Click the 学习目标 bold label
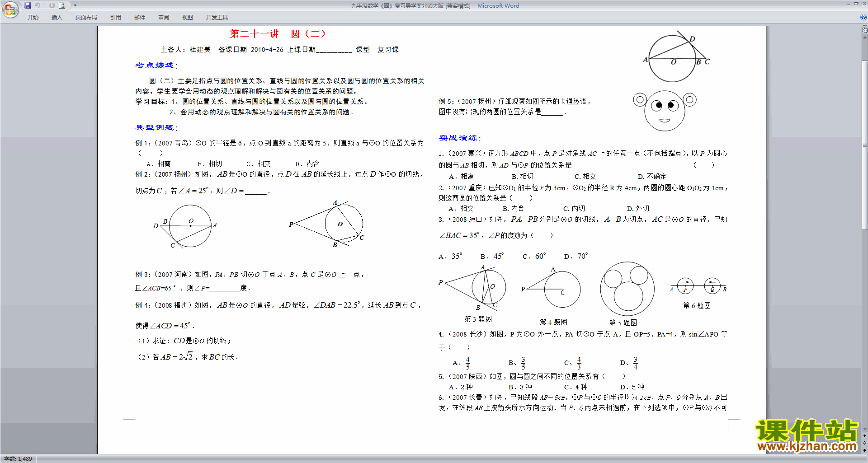The height and width of the screenshot is (463, 868). pos(151,102)
